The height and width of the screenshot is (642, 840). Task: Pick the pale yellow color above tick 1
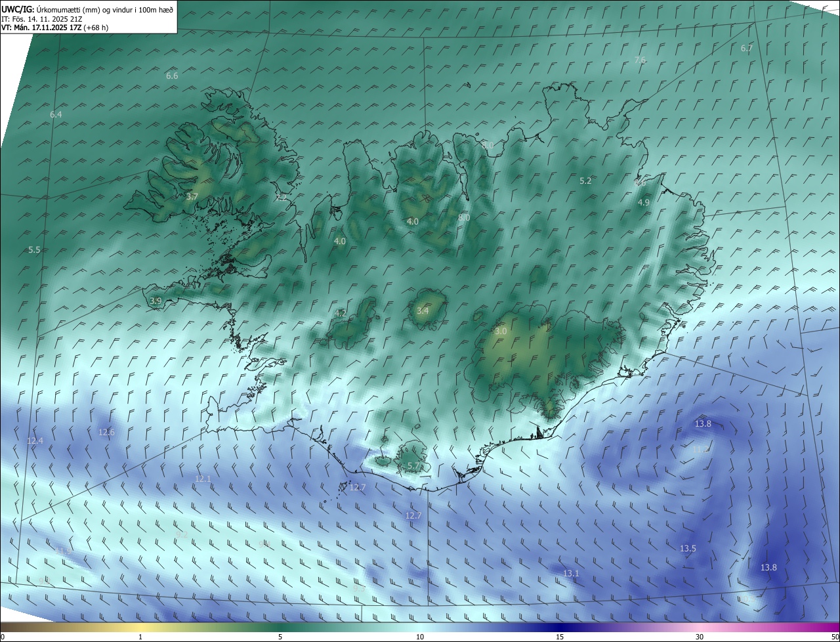[140, 627]
